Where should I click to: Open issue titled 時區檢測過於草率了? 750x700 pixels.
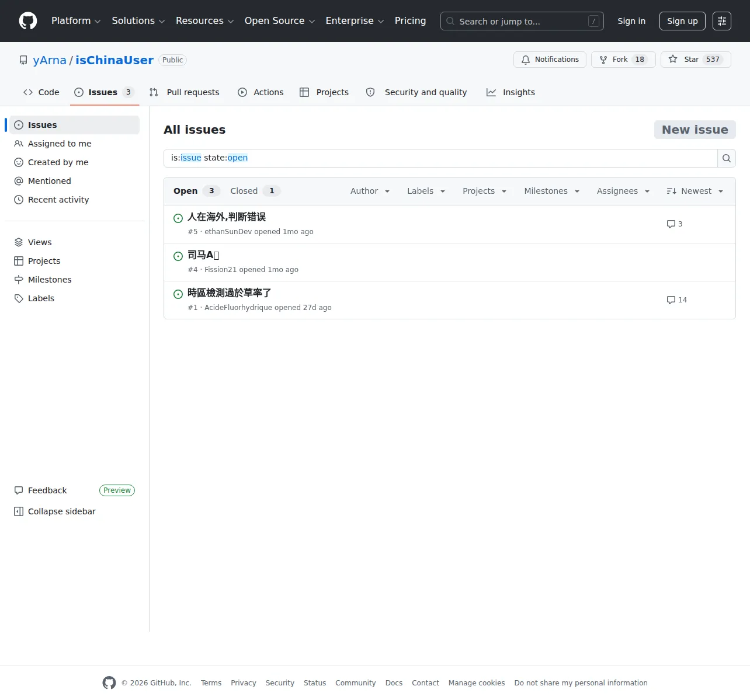[229, 293]
